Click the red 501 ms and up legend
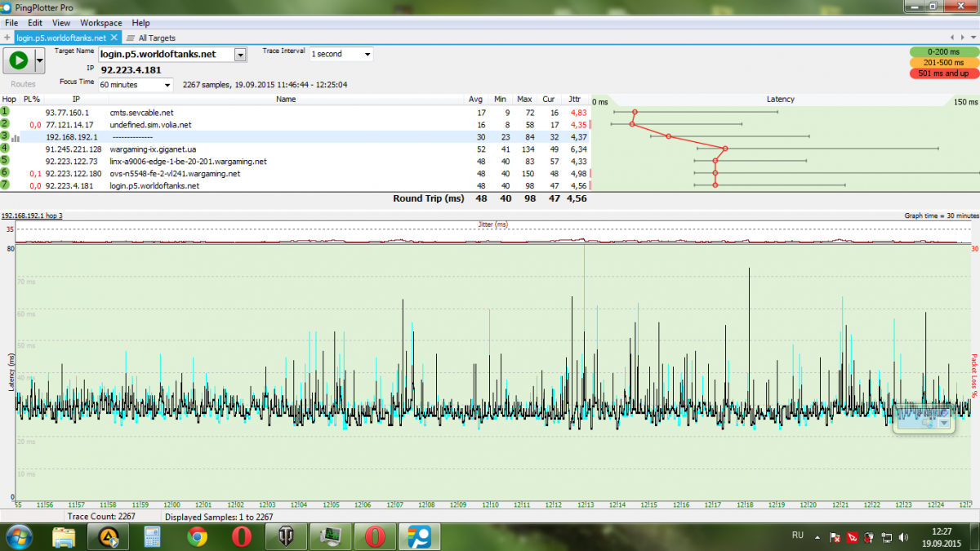 pos(943,73)
